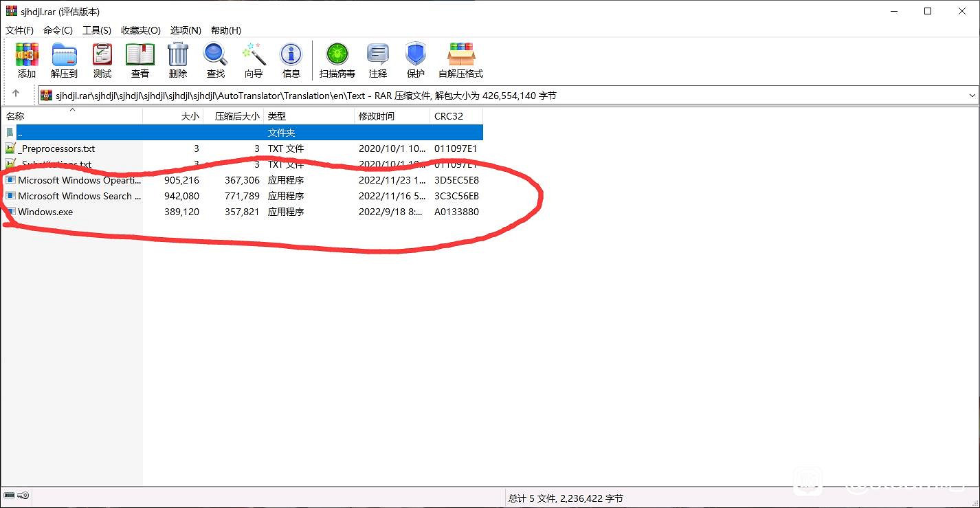Select the _Preprocessors.txt file
The height and width of the screenshot is (508, 980).
point(56,148)
